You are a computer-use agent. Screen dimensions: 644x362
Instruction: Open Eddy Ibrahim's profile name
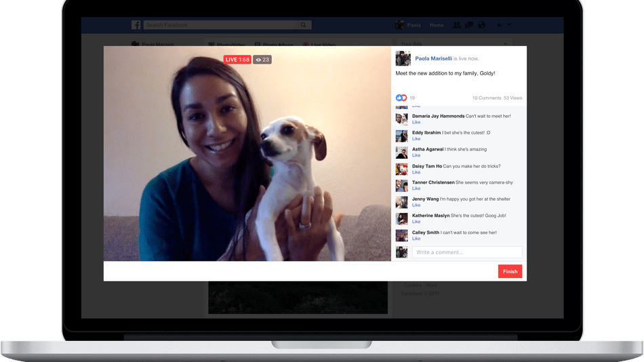[426, 133]
